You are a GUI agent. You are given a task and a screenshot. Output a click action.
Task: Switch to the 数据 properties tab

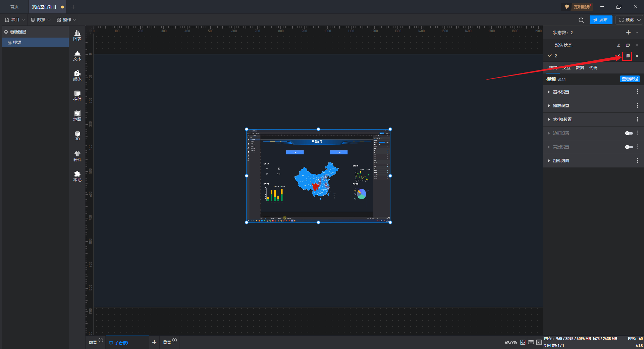580,68
